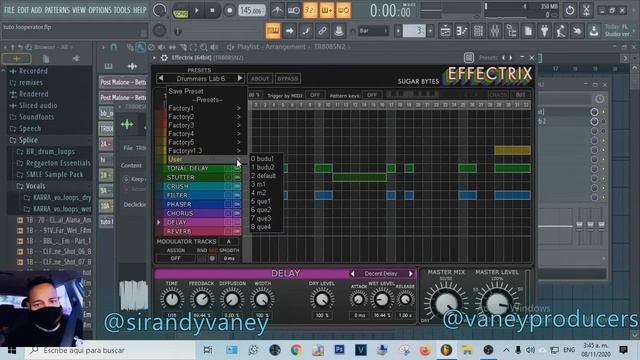Click the 145 tempo field
Screen dimensions: 640x360
click(x=251, y=11)
